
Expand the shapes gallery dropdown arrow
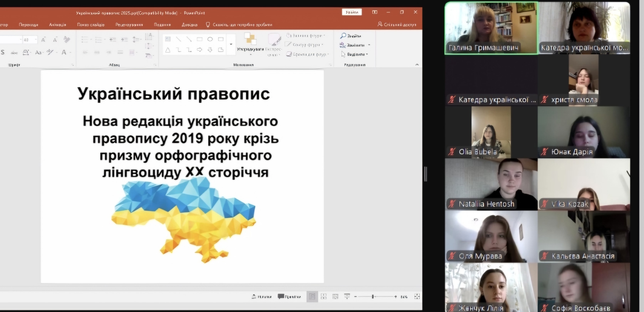point(231,44)
